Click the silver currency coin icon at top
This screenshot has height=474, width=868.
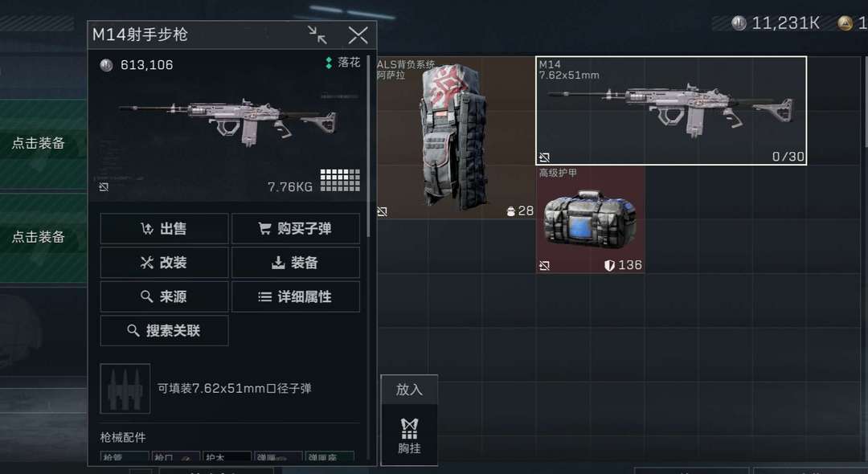coord(739,23)
